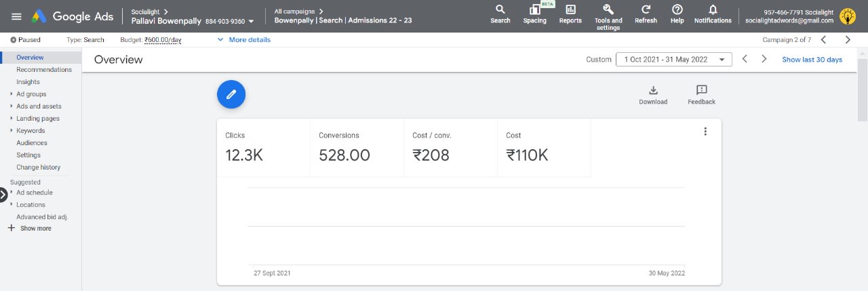Open the Feedback icon
This screenshot has height=291, width=868.
pyautogui.click(x=701, y=90)
